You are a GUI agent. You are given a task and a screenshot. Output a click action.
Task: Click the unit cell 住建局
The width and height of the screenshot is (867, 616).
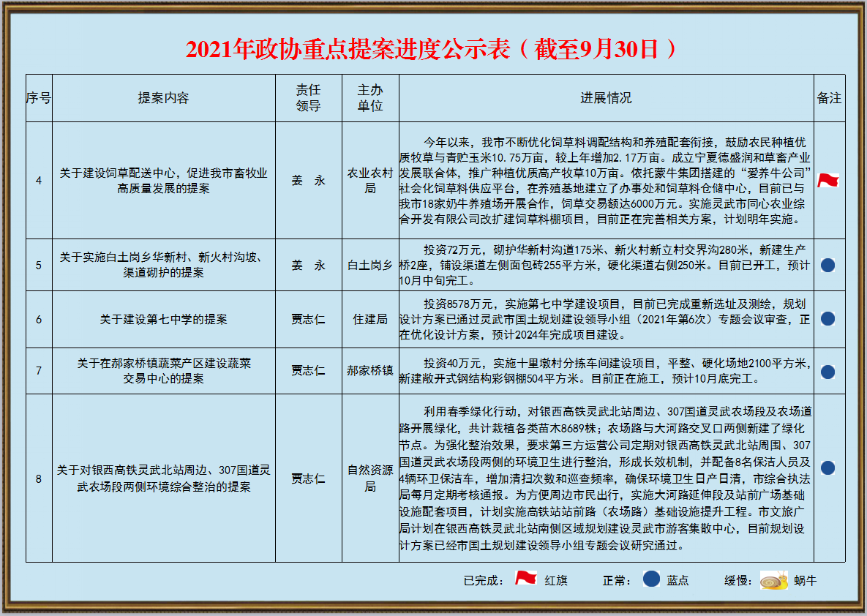[370, 319]
